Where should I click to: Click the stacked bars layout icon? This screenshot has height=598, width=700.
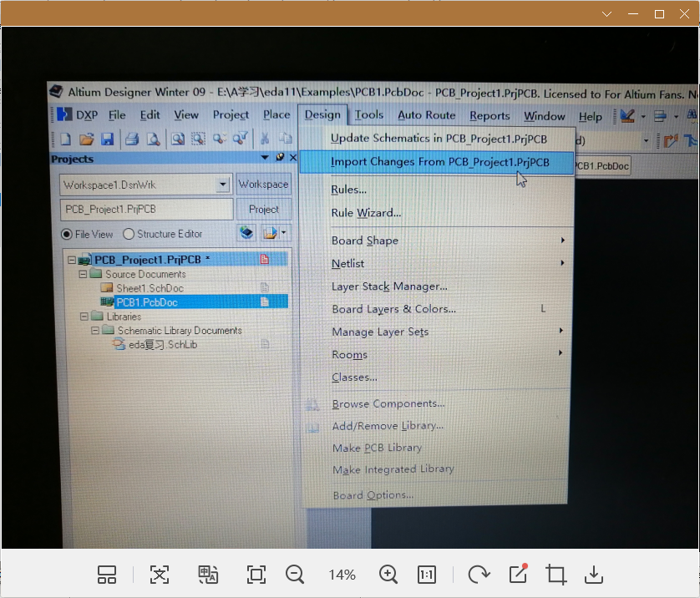click(x=660, y=116)
